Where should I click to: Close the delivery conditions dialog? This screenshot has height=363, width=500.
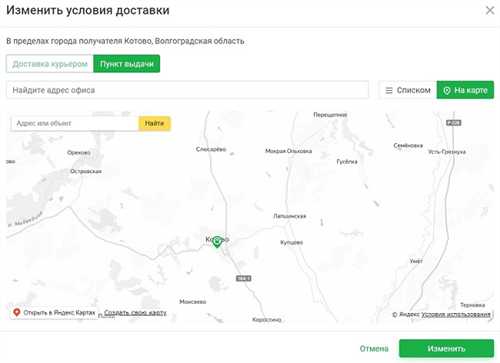click(x=490, y=10)
